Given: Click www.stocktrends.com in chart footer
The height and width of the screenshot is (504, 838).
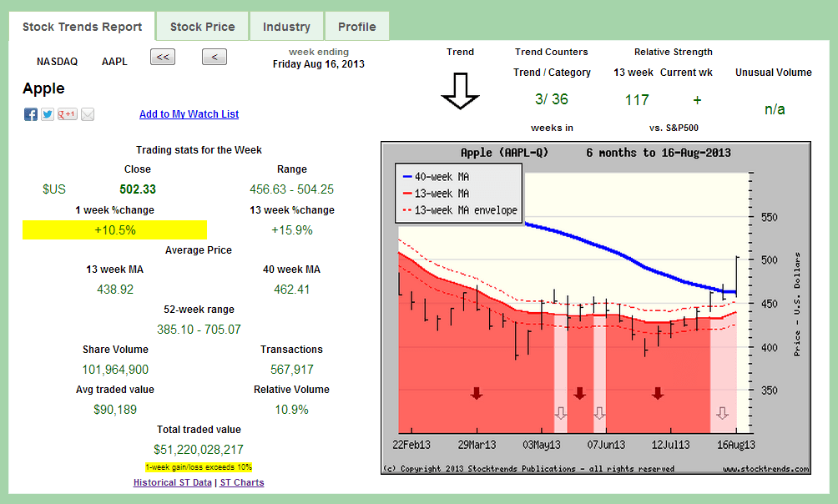Looking at the screenshot, I should [x=766, y=469].
